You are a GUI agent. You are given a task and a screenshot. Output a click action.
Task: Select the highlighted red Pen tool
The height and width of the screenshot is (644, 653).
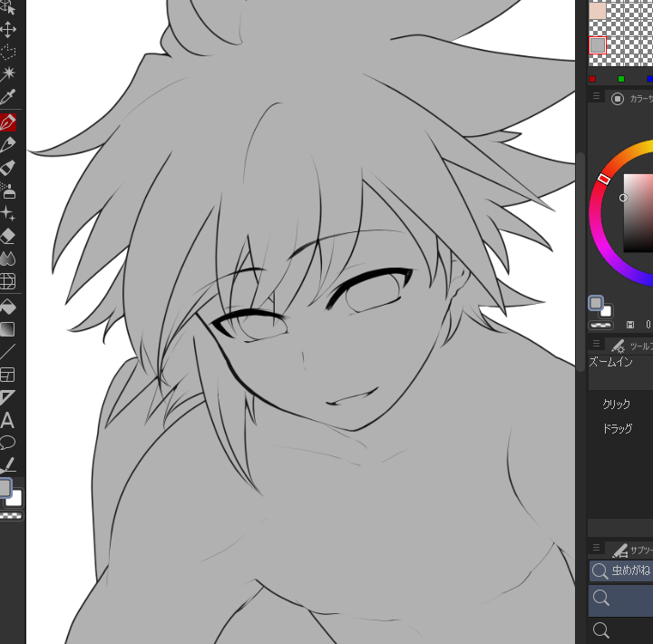pyautogui.click(x=8, y=122)
